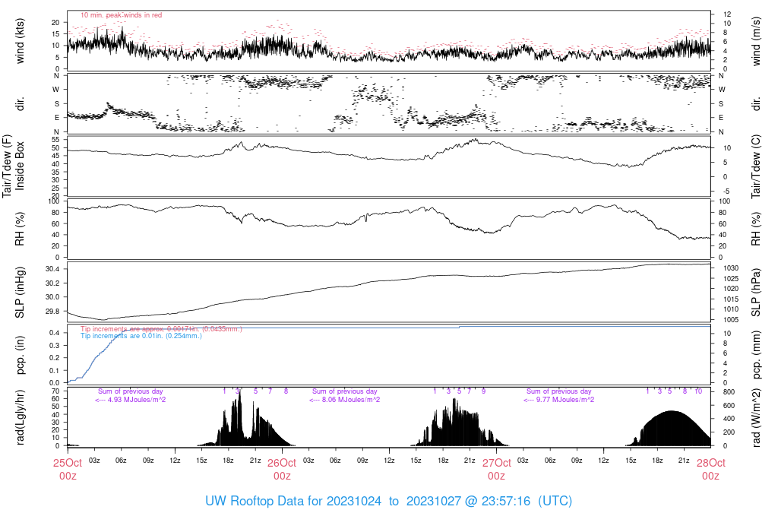Select the 8.06 MJoules/m^2 daily sum label
Viewport: 778px width, 532px height.
click(345, 399)
